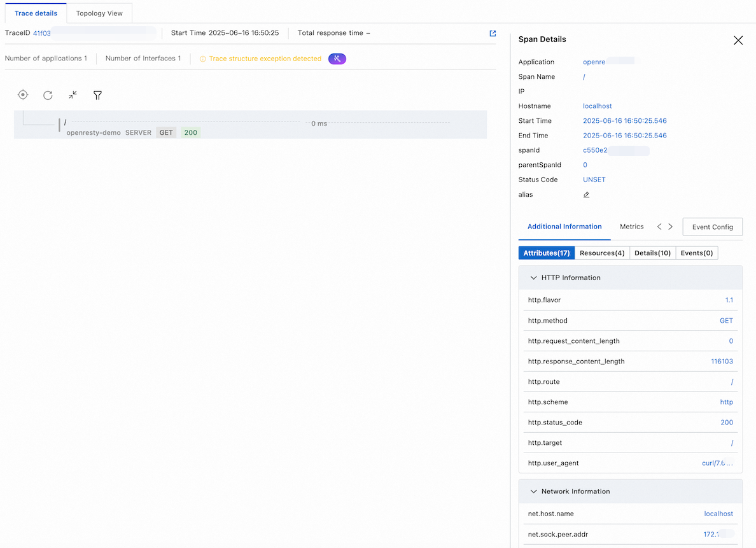Click the Event Config button

click(712, 227)
